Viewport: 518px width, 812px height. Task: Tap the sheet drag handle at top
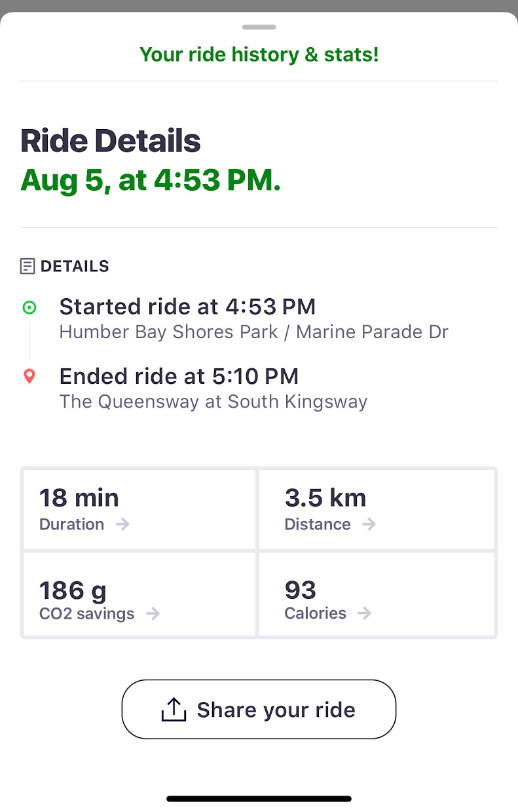[x=259, y=27]
